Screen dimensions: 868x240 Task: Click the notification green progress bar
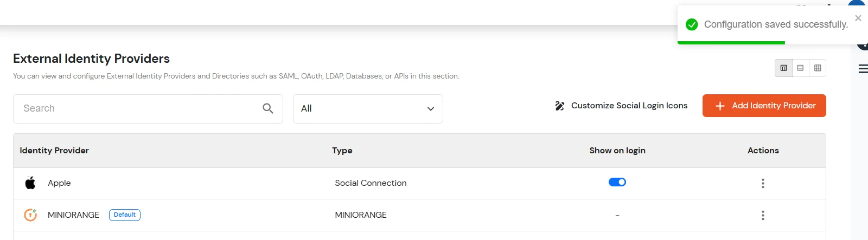pyautogui.click(x=731, y=43)
